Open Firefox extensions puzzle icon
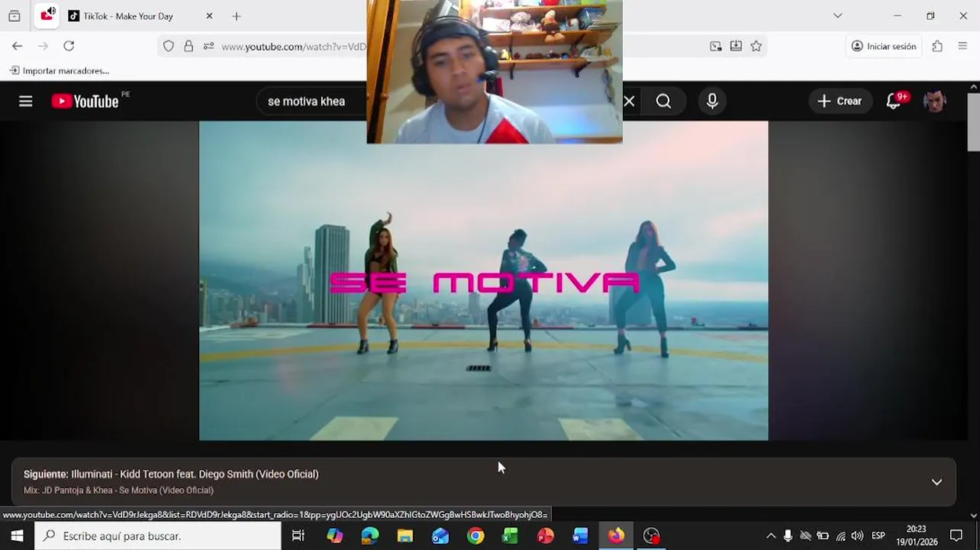The image size is (980, 550). 937,46
